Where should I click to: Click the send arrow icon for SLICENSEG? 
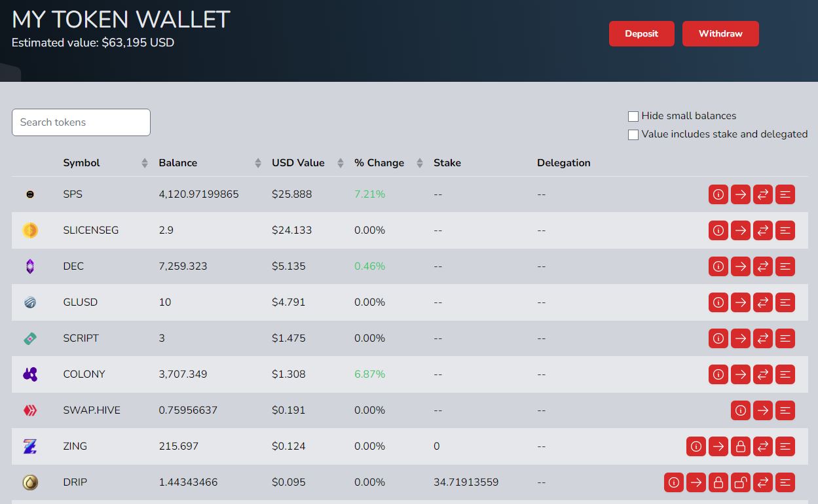741,230
